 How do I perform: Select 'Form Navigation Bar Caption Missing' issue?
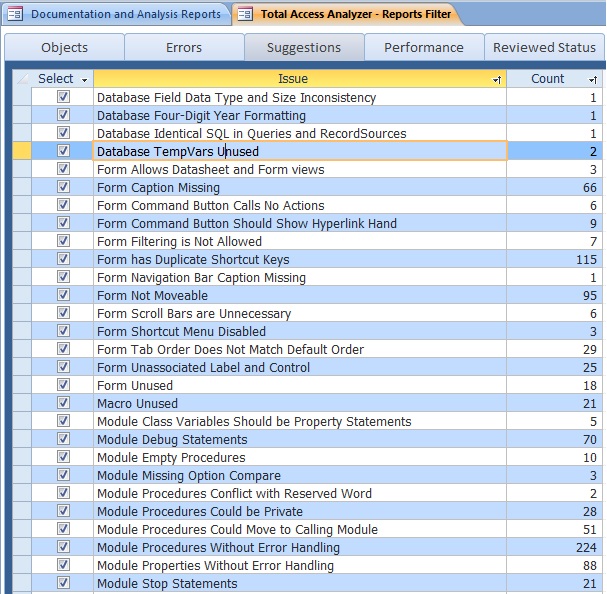tap(201, 278)
